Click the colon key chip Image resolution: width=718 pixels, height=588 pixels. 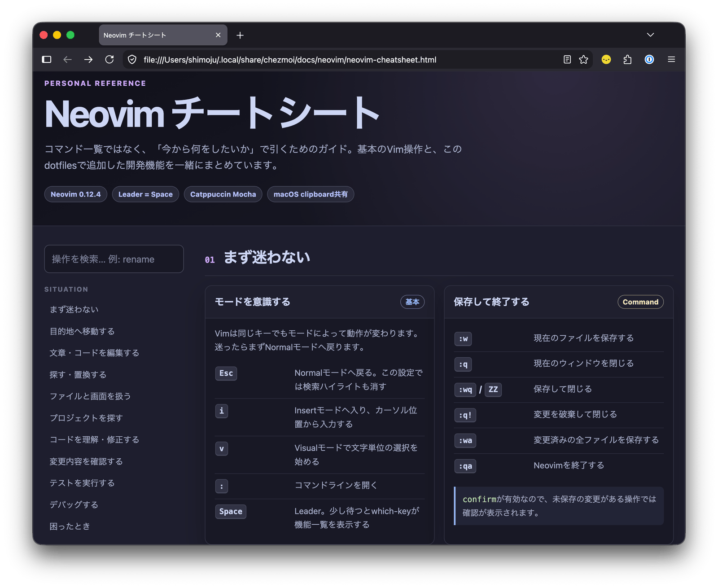point(222,486)
